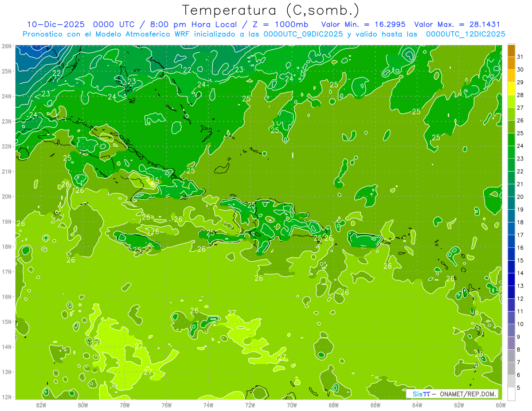This screenshot has width=532, height=411.
Task: Select the date text 10-Dic-2025
Action: point(56,24)
